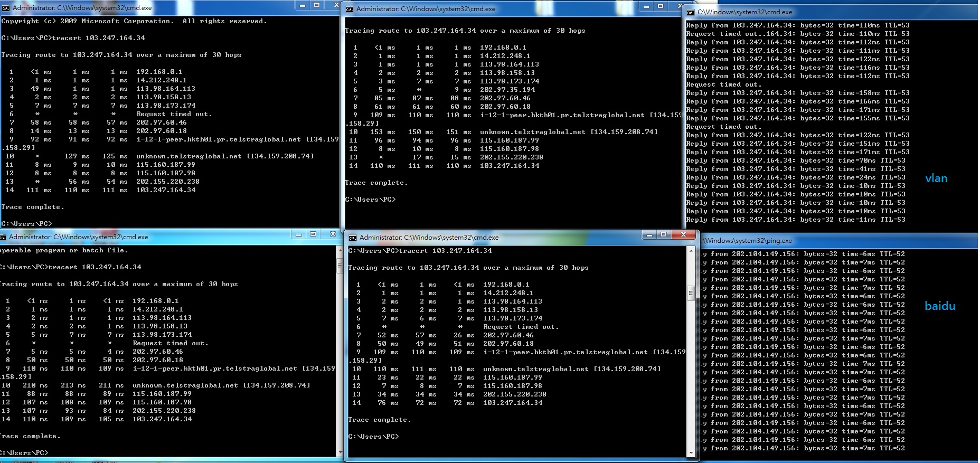Click the ping reply showing time=70ms
Viewport: 980px width, 463px height.
796,160
